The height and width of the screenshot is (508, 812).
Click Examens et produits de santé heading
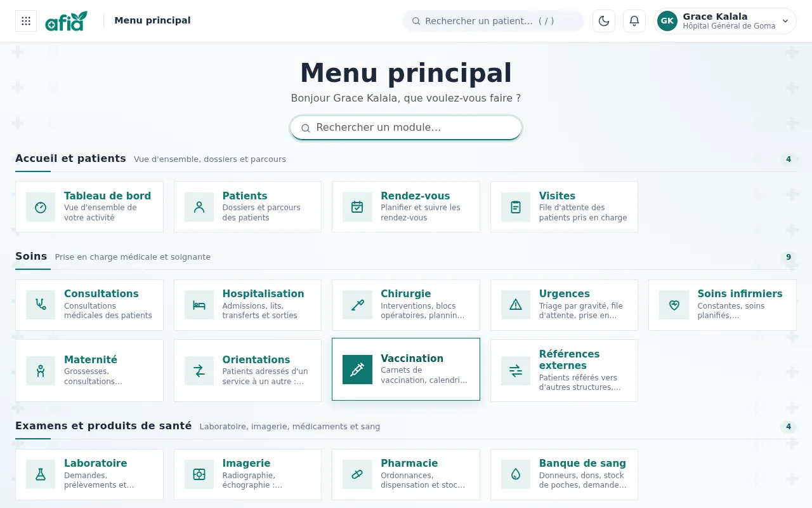(x=103, y=425)
